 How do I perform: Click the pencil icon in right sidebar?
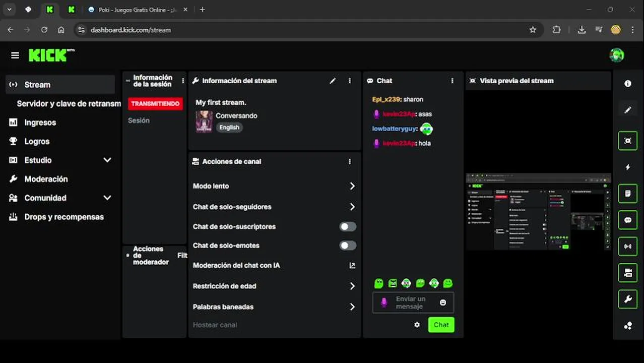click(x=628, y=110)
